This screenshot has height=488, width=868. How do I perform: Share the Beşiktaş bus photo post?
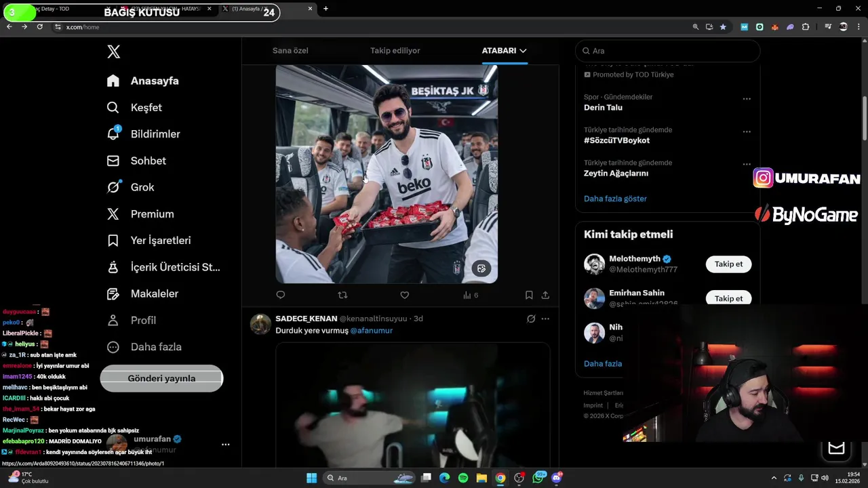coord(545,295)
